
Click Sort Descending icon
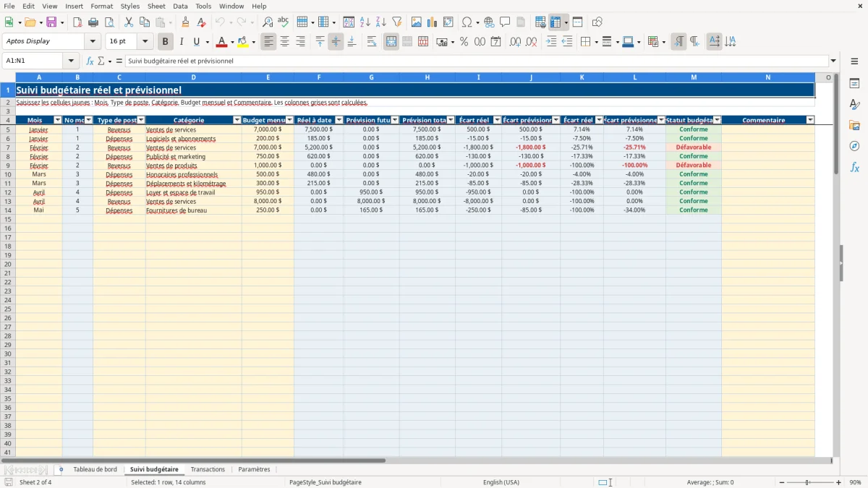pos(380,22)
